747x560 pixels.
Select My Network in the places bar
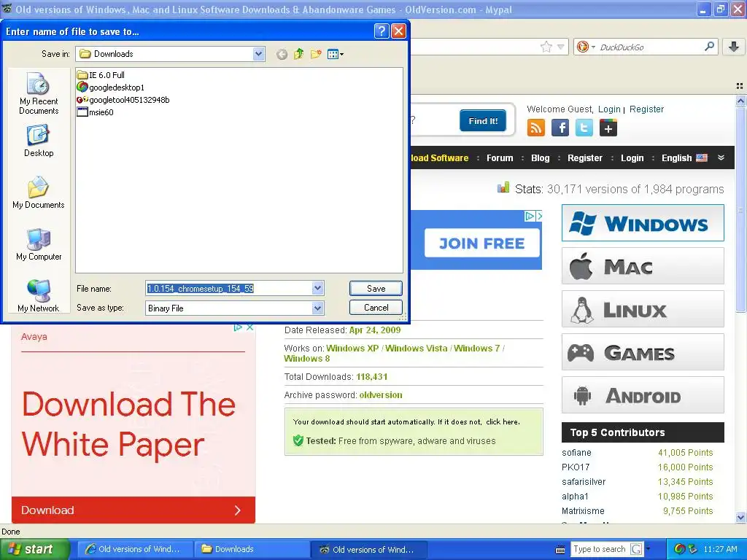point(39,296)
